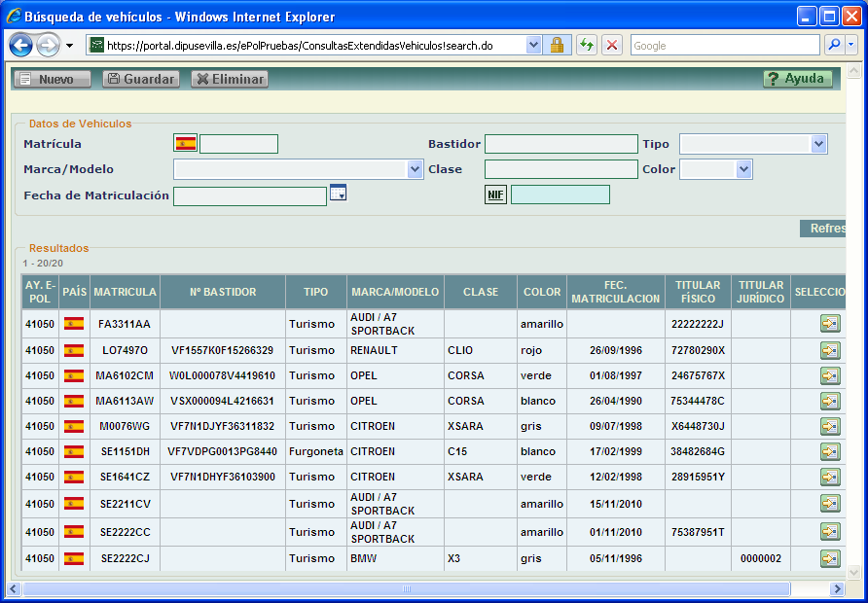This screenshot has width=868, height=603.
Task: Click into the Bastidor input field
Action: pyautogui.click(x=561, y=144)
